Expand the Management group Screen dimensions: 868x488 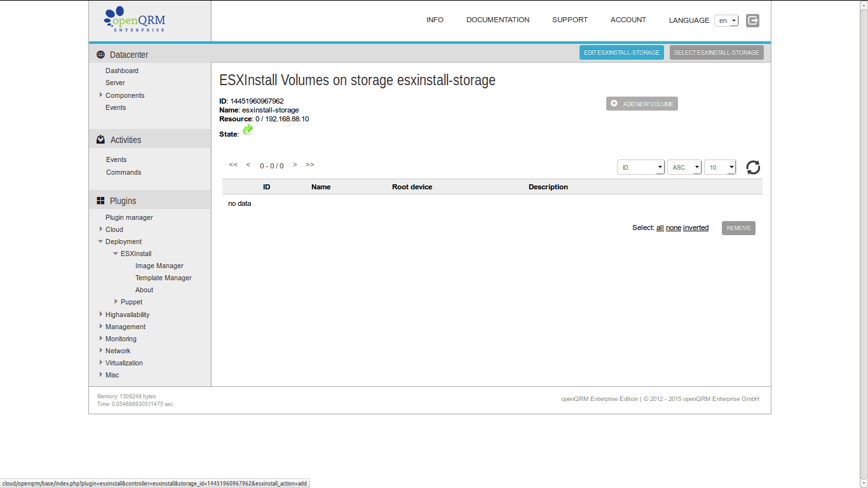[101, 327]
